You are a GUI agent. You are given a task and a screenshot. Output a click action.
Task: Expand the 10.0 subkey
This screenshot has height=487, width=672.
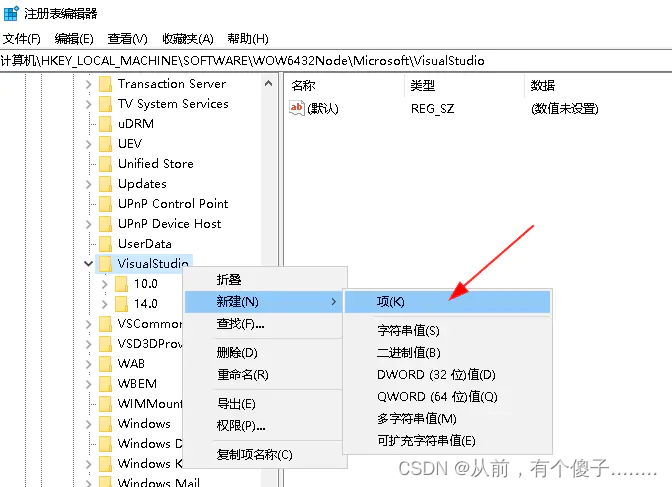pyautogui.click(x=105, y=284)
